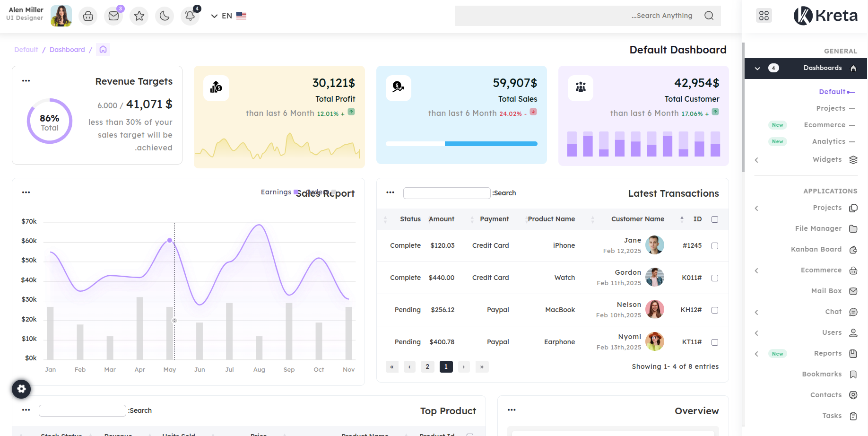This screenshot has height=436, width=868.
Task: Click the Dashboard breadcrumb link
Action: tap(67, 50)
